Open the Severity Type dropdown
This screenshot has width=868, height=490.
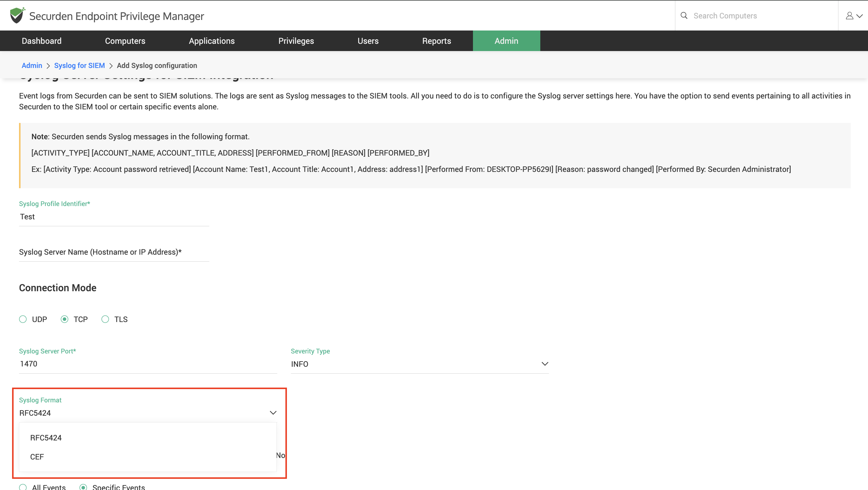[420, 364]
